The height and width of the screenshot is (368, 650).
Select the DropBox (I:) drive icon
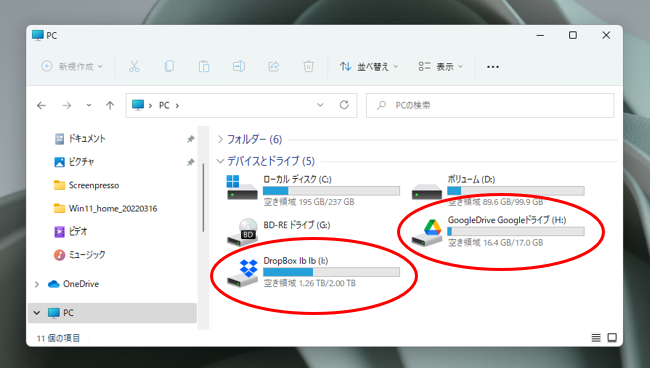coord(243,273)
